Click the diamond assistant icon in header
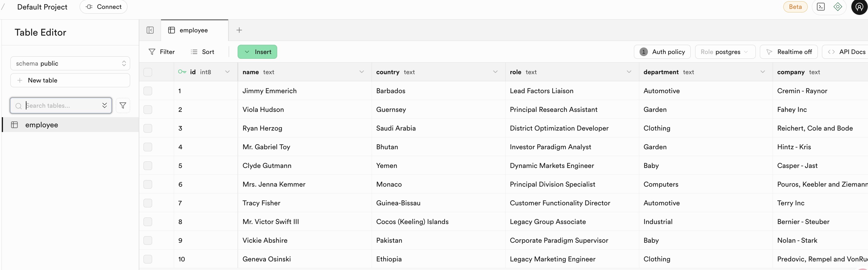Viewport: 868px width, 270px height. (x=838, y=7)
